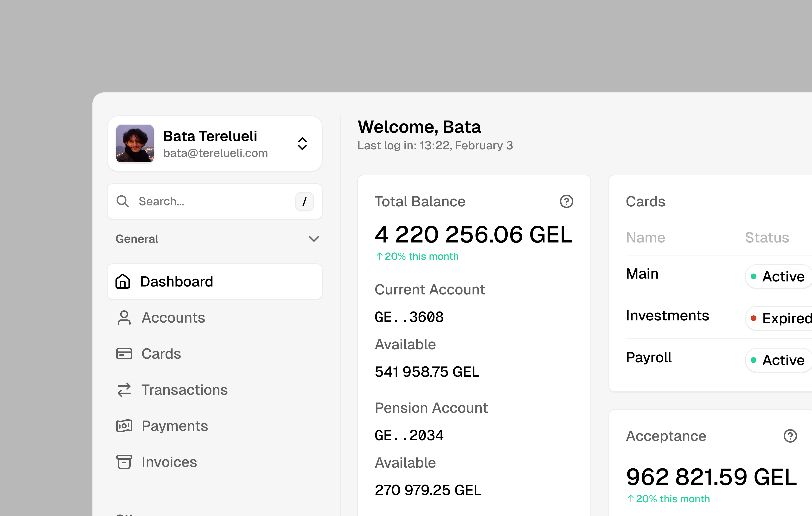Click the 4 220 256.06 GEL total

473,234
